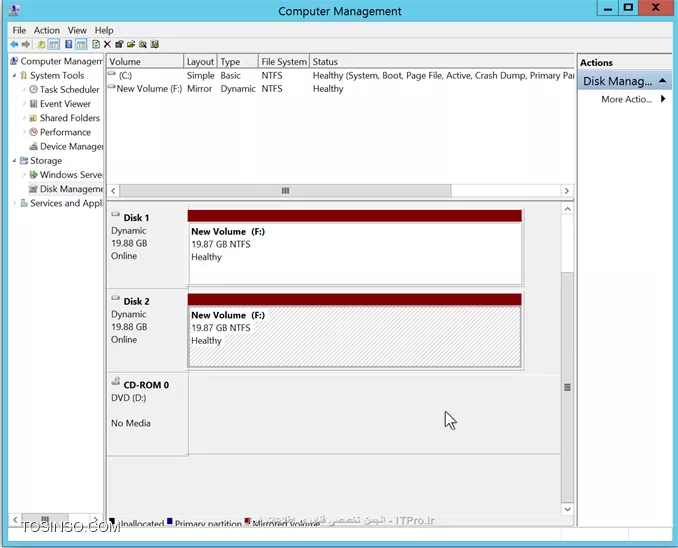Click the CD-ROM 0 disc icon
Image resolution: width=678 pixels, height=548 pixels.
tap(115, 381)
